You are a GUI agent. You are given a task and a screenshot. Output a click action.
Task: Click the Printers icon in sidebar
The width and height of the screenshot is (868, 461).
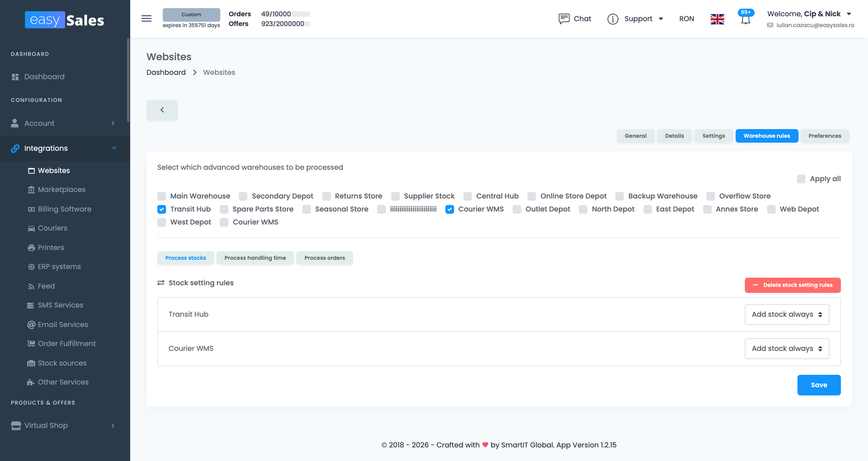pos(31,248)
